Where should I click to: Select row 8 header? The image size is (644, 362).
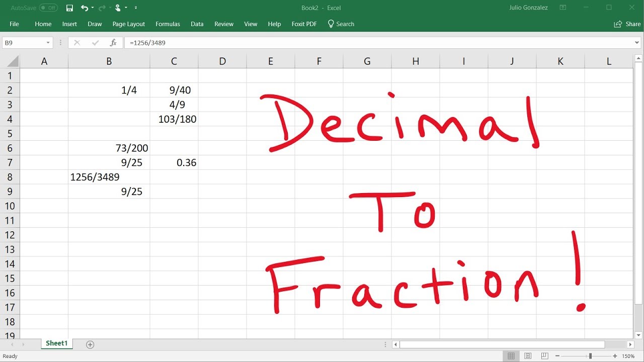click(x=10, y=177)
